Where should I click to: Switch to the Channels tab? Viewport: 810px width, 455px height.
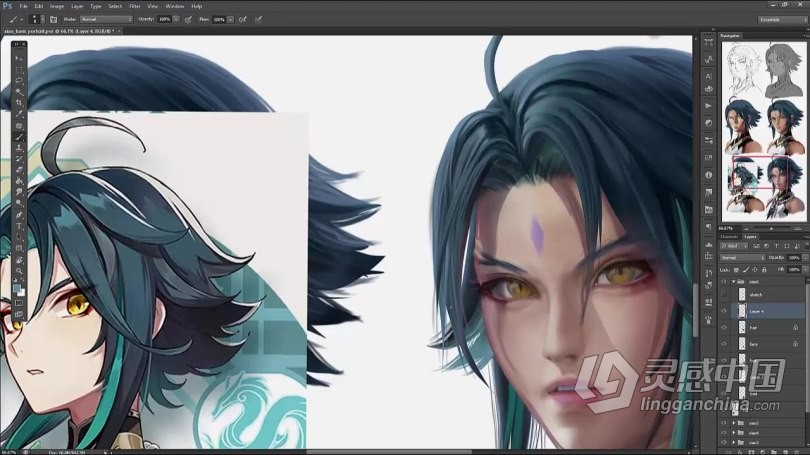(729, 237)
